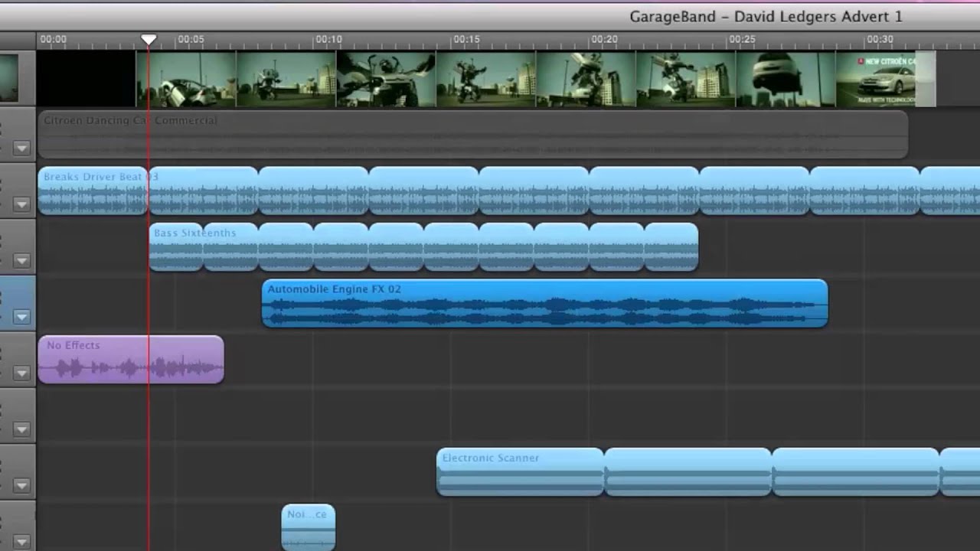This screenshot has width=980, height=551.
Task: Click the GarageBand - David Ledgers Advert 1 title
Action: (766, 16)
